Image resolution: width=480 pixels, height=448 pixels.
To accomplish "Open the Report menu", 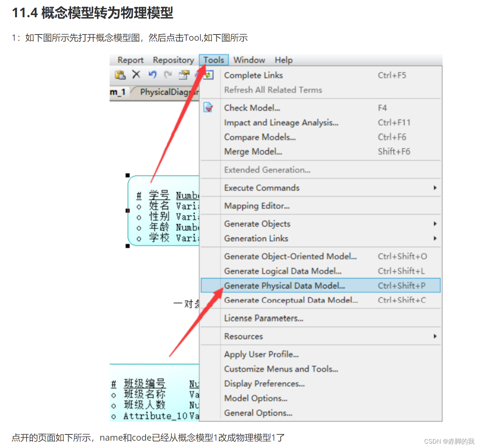I will point(130,60).
